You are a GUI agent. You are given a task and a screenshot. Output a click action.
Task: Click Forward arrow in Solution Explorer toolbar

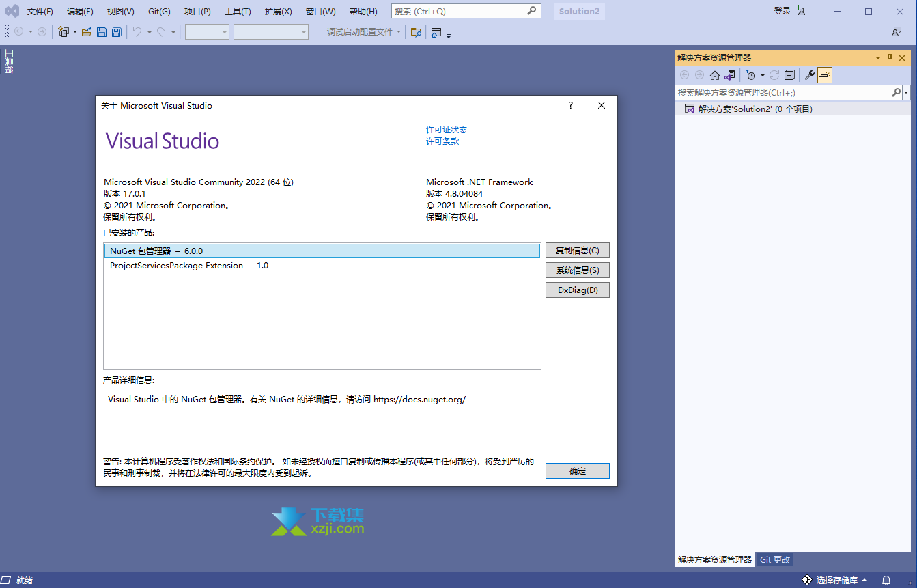(699, 75)
